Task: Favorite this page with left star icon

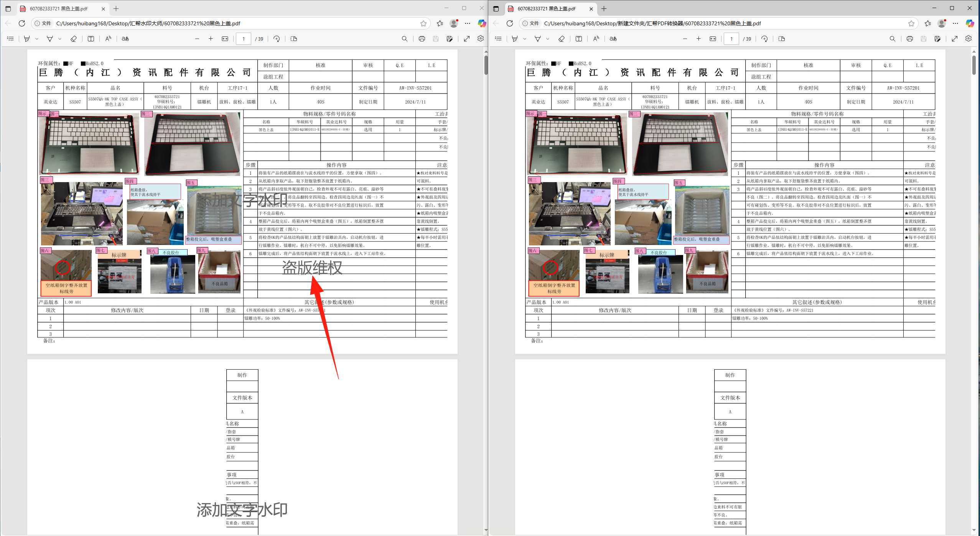Action: (x=423, y=23)
